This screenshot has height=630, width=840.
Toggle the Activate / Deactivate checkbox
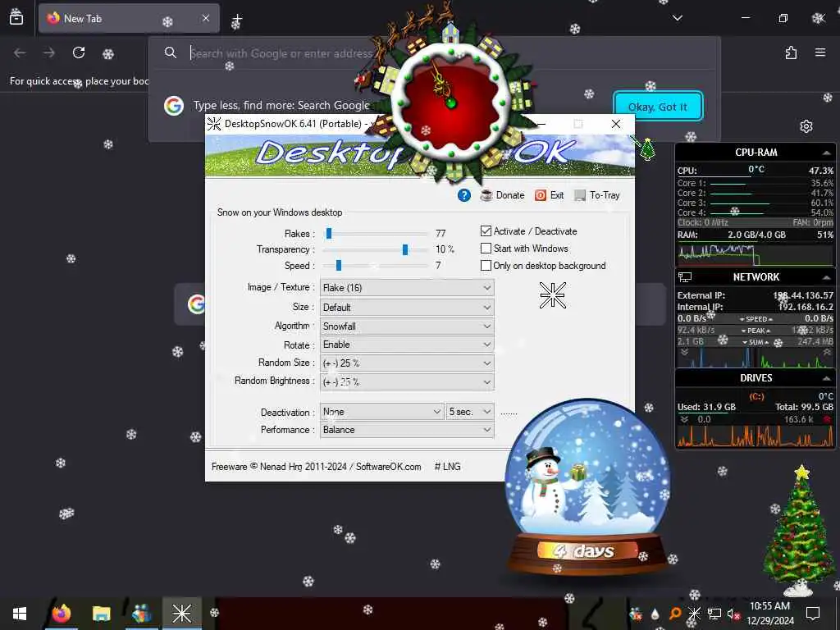(486, 231)
